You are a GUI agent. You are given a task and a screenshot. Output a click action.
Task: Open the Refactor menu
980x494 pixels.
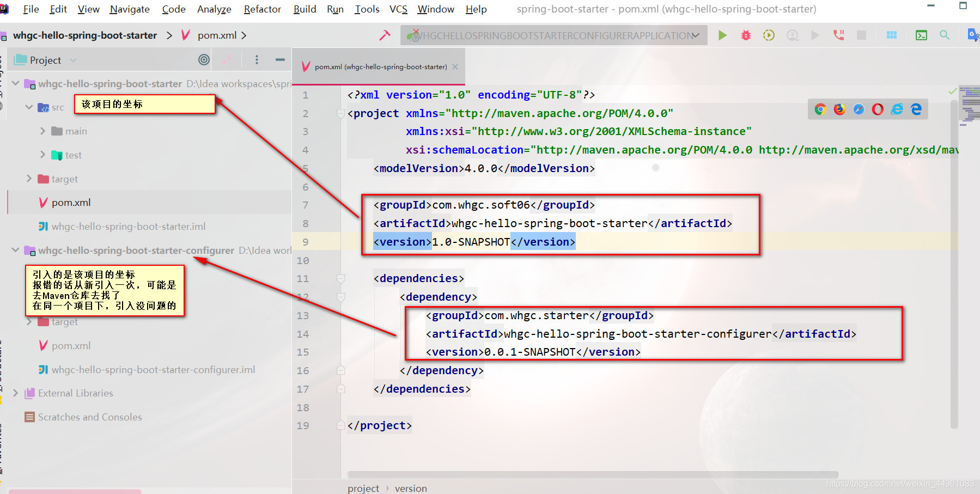click(263, 9)
